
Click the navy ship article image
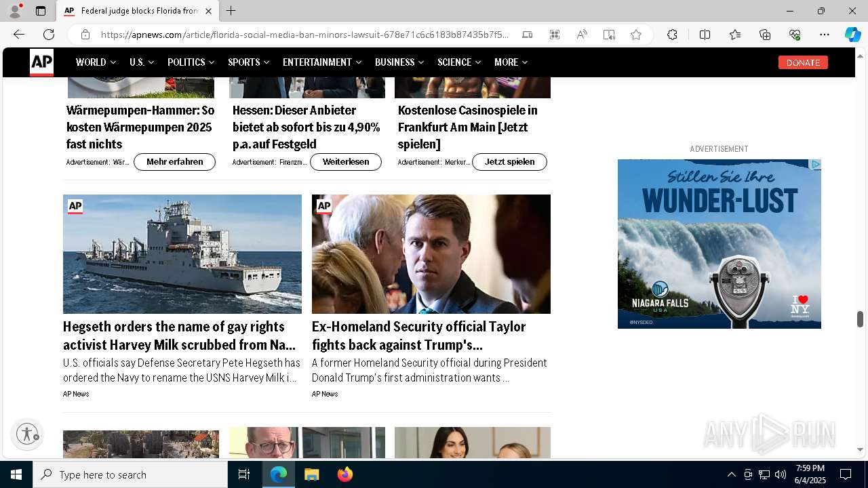click(182, 254)
